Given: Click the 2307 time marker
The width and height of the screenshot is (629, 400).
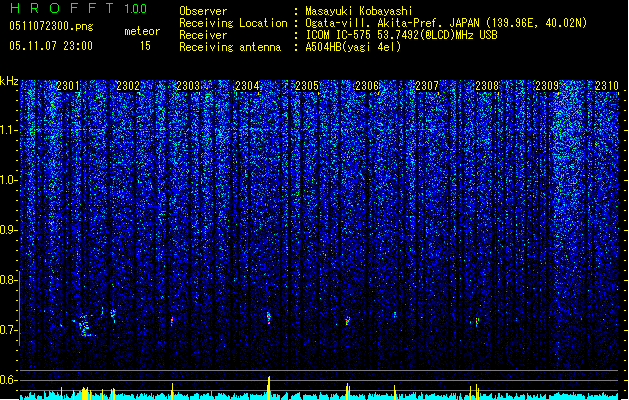Looking at the screenshot, I should tap(427, 86).
